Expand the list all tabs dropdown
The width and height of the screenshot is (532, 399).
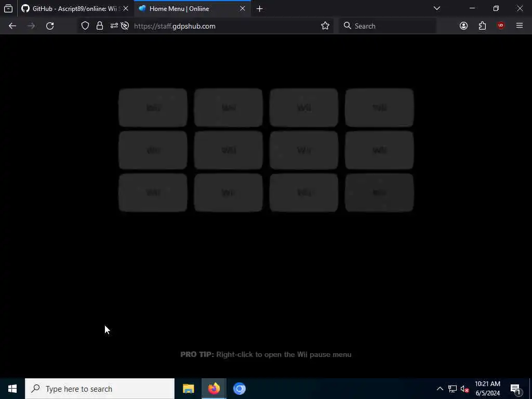[436, 8]
